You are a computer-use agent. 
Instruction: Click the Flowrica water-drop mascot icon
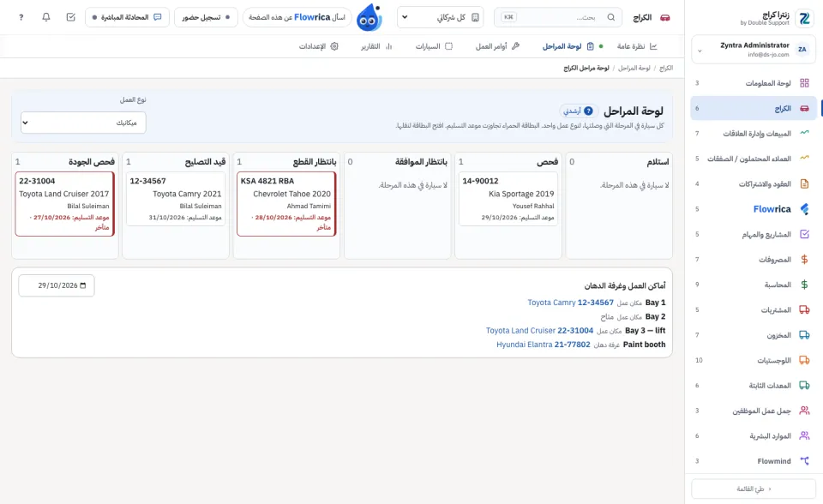pyautogui.click(x=369, y=17)
